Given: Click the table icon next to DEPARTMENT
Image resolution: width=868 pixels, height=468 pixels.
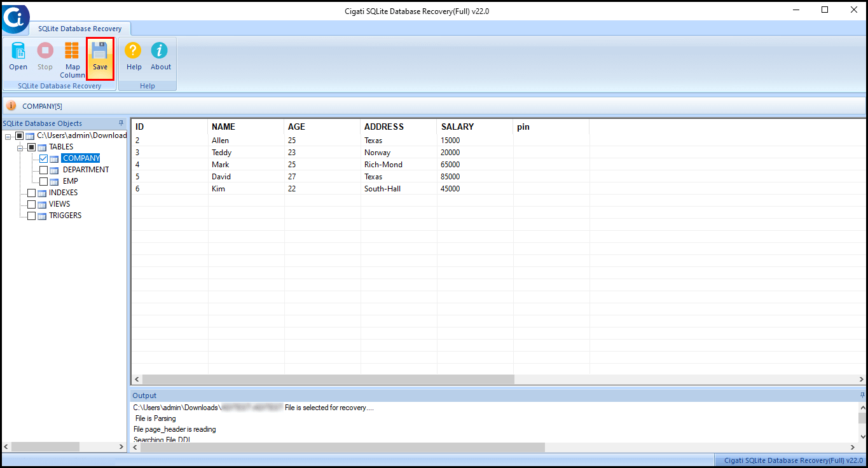Looking at the screenshot, I should click(55, 170).
